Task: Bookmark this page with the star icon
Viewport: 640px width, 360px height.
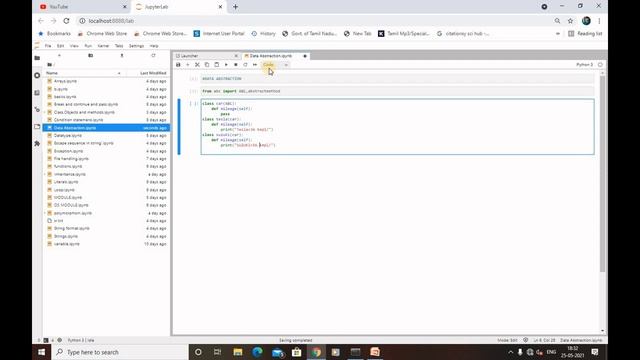Action: [x=570, y=21]
